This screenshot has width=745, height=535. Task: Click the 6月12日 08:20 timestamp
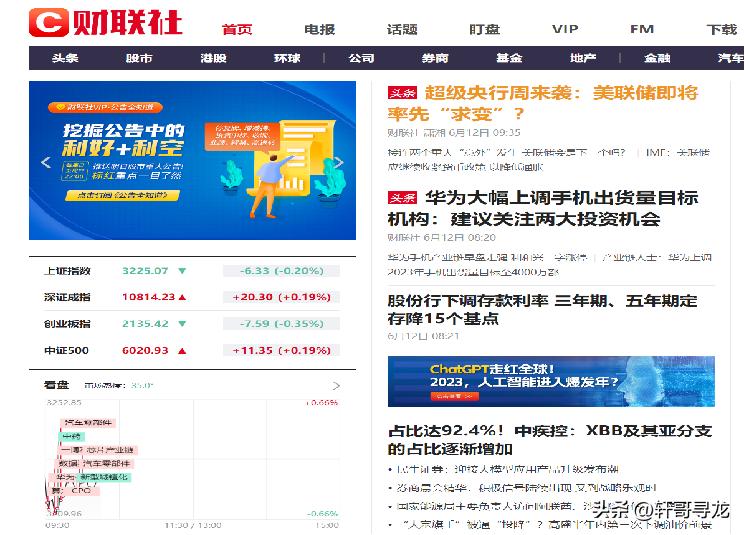click(459, 238)
